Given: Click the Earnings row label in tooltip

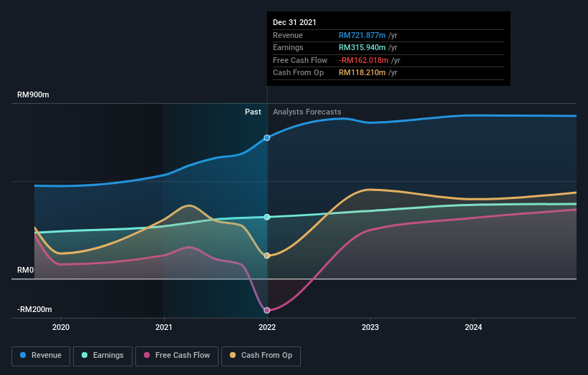Looking at the screenshot, I should [288, 47].
